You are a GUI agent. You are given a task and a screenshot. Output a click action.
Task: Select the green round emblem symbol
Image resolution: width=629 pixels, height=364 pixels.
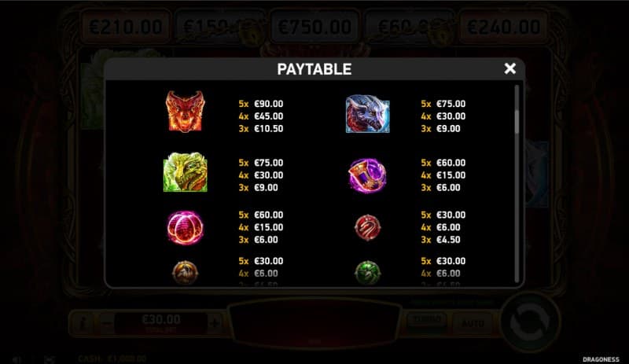367,273
